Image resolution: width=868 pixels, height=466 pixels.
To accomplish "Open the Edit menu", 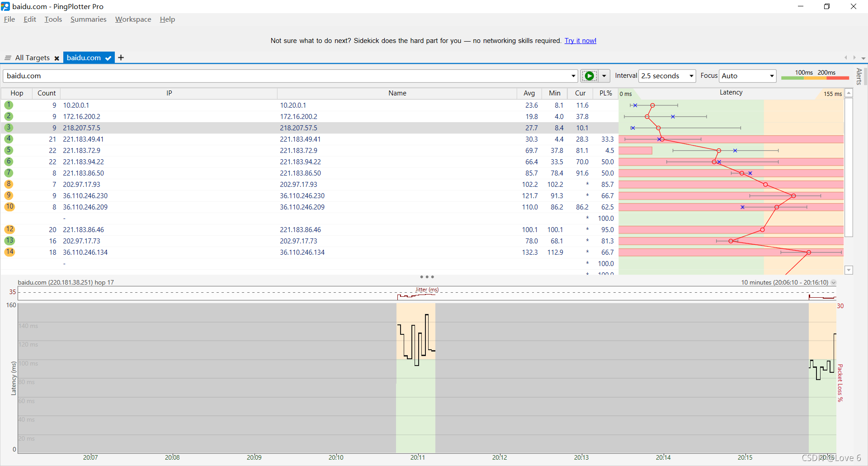I will pos(30,19).
